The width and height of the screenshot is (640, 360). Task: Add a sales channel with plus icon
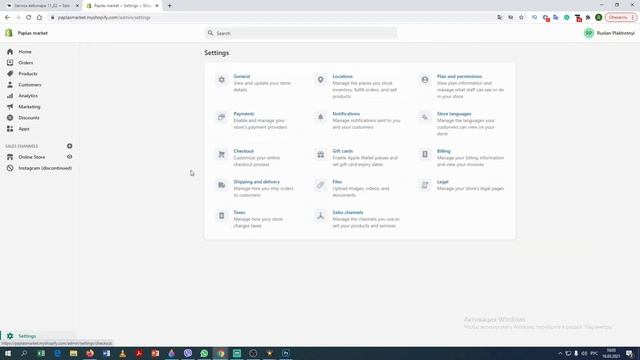[69, 146]
